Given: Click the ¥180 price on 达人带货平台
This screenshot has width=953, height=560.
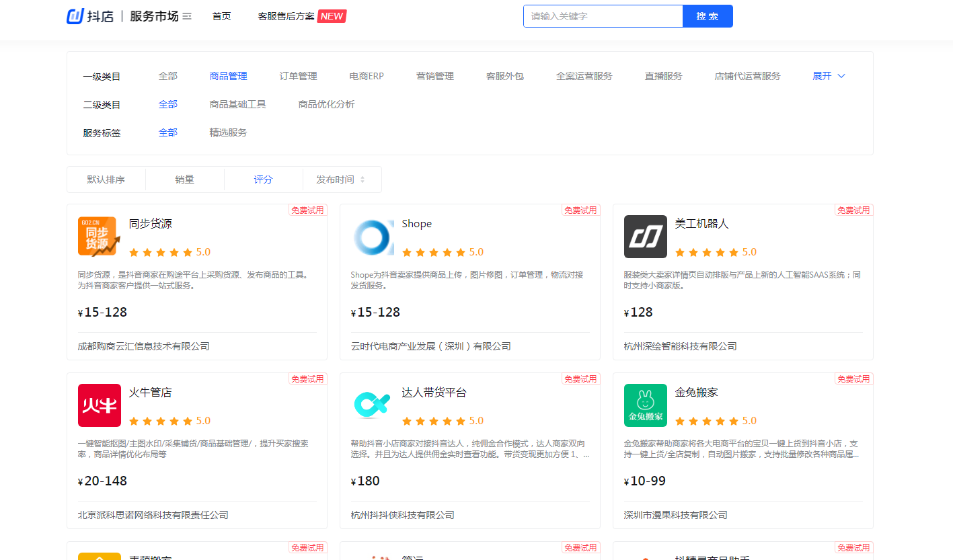Looking at the screenshot, I should pos(366,481).
